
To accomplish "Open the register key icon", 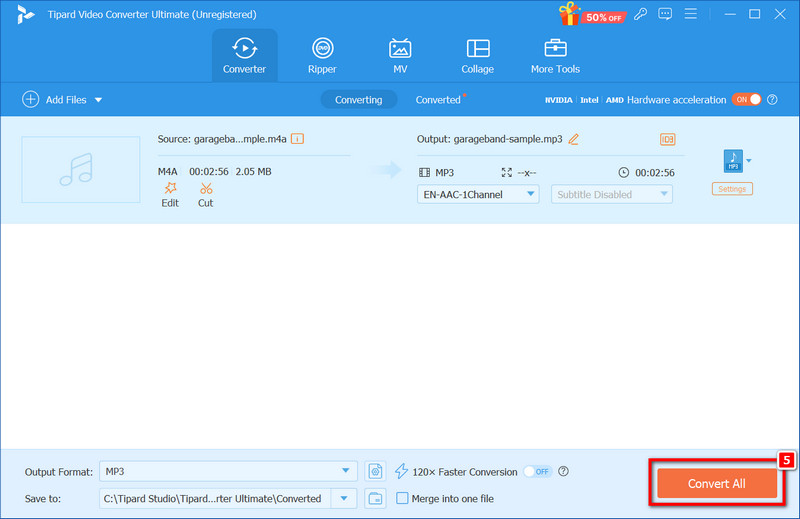I will tap(640, 14).
